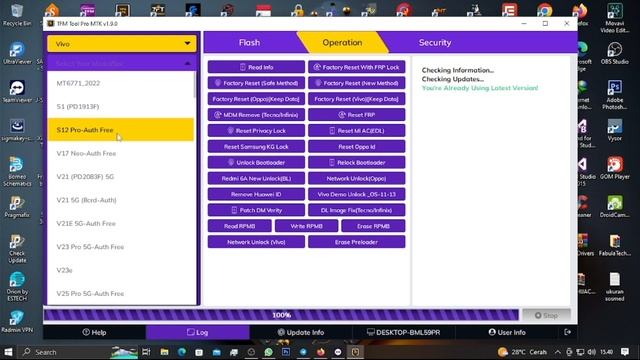The height and width of the screenshot is (360, 640).
Task: Open the Vivo brand dropdown
Action: [x=122, y=44]
